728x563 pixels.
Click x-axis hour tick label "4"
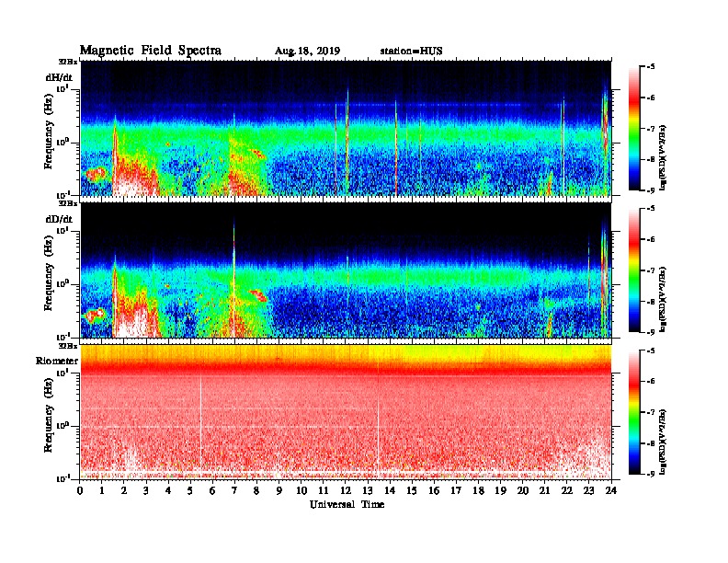point(168,490)
